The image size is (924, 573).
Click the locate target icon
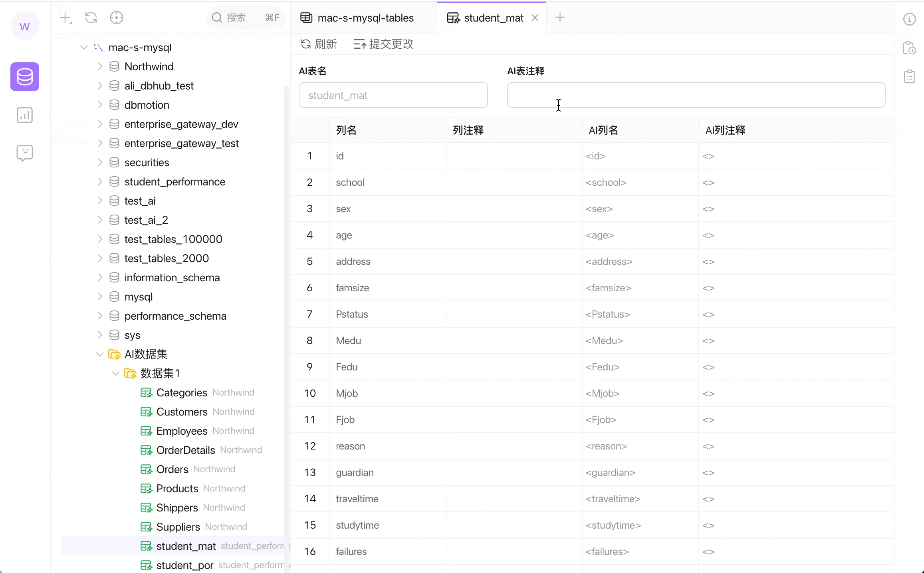tap(117, 18)
